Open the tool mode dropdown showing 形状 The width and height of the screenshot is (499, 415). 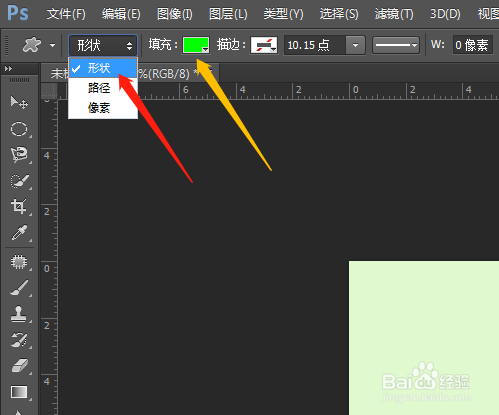click(x=103, y=45)
